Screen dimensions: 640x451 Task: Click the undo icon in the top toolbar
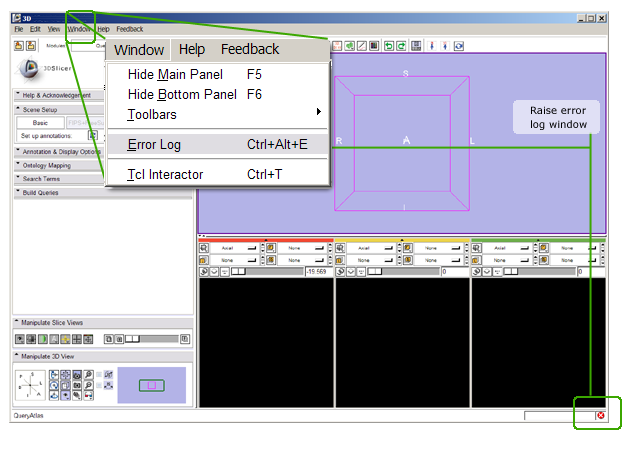click(389, 46)
